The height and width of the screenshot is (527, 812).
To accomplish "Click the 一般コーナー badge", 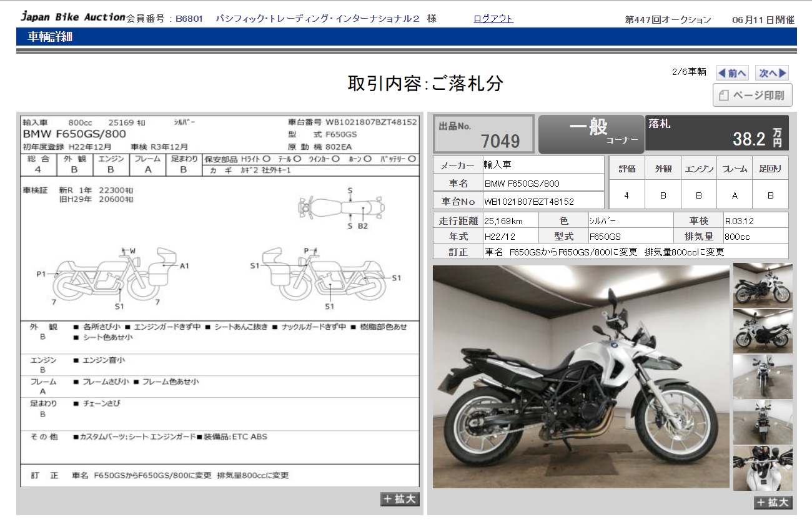I will point(591,134).
